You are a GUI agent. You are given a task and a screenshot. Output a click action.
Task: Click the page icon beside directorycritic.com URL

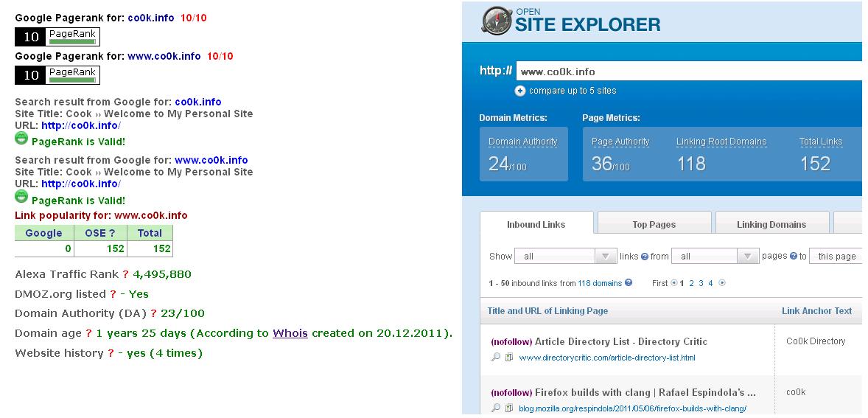(509, 358)
